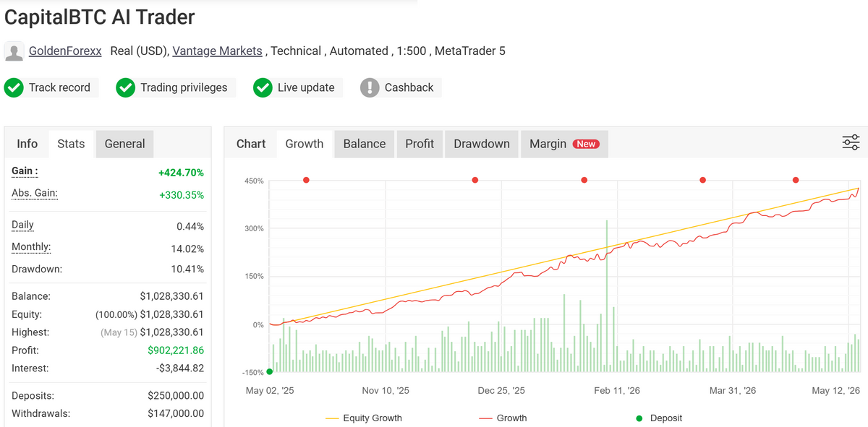Click the tallest green volume bar
Screen dimensions: 868x427
(607, 296)
